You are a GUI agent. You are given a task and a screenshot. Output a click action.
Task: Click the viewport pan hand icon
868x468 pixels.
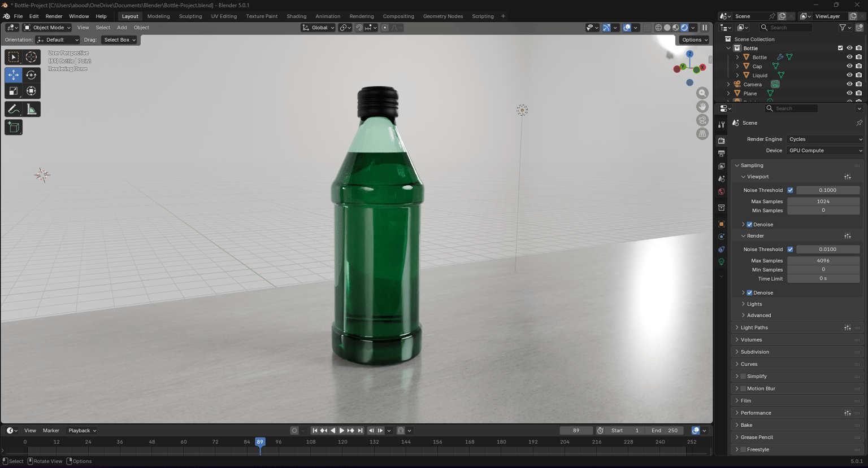click(x=702, y=107)
